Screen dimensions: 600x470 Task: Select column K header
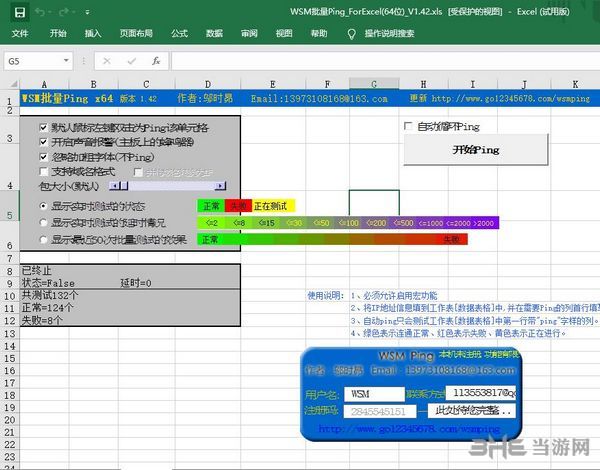[575, 84]
